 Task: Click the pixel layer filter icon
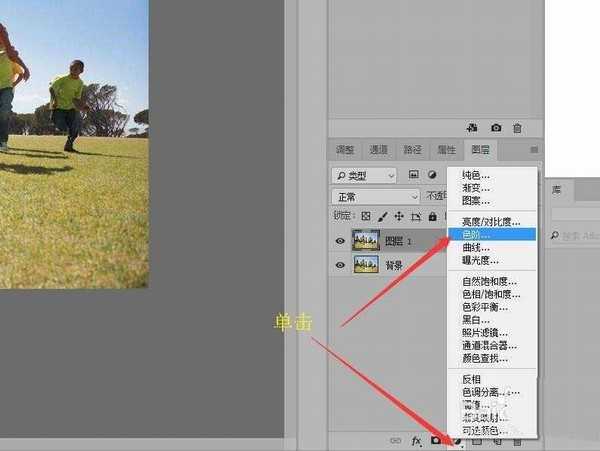(413, 175)
